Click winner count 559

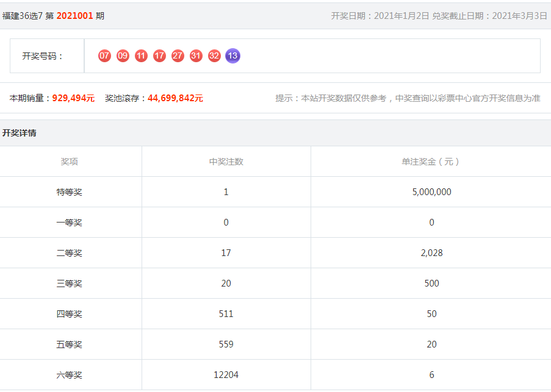(226, 344)
